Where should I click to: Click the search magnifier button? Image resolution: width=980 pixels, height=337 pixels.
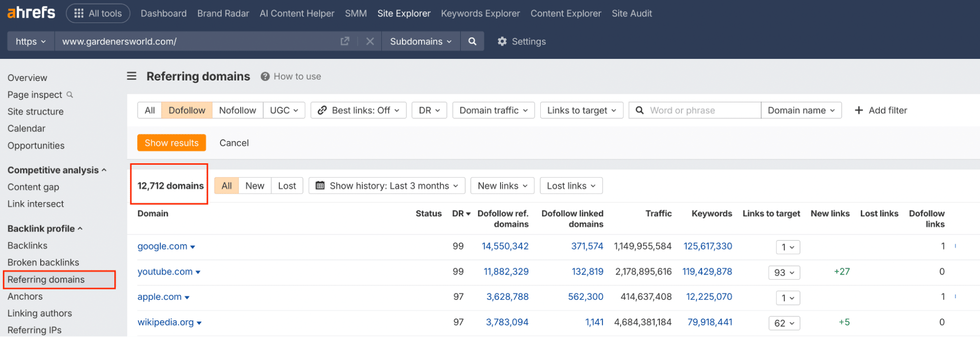pos(472,41)
